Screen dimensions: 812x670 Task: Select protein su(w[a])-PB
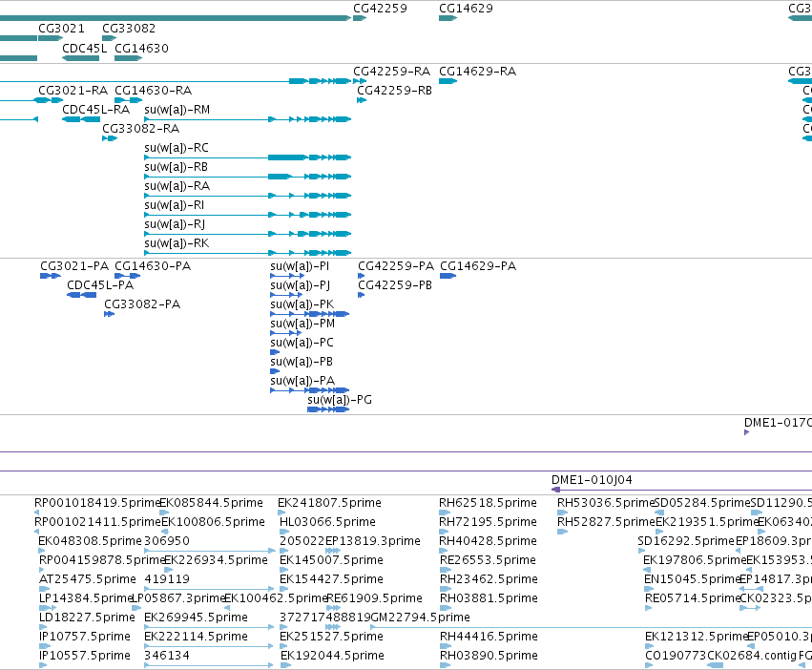click(x=302, y=362)
